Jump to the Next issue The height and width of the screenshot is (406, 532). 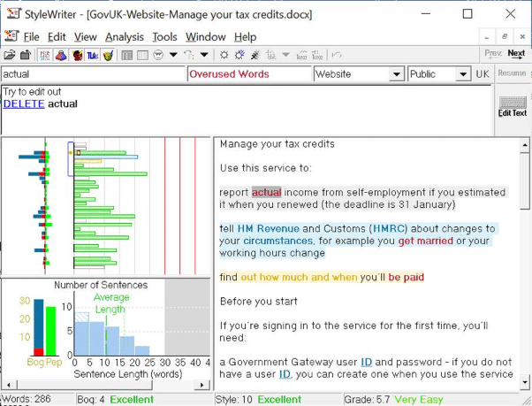[x=516, y=54]
